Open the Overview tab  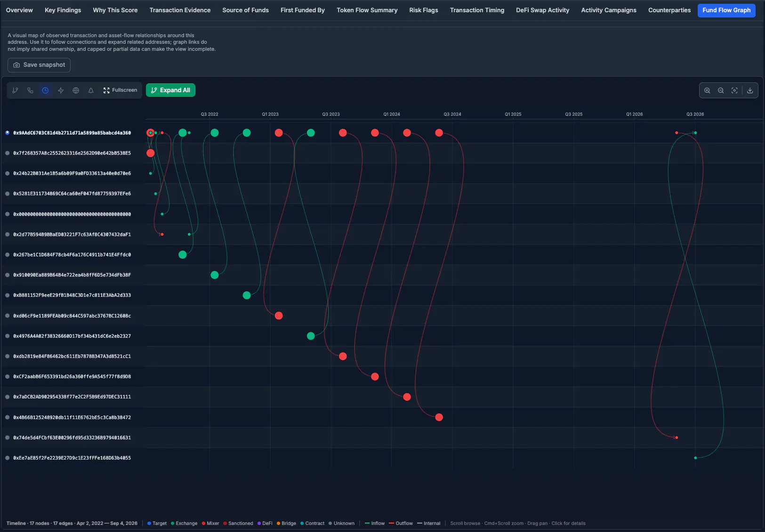click(x=19, y=10)
